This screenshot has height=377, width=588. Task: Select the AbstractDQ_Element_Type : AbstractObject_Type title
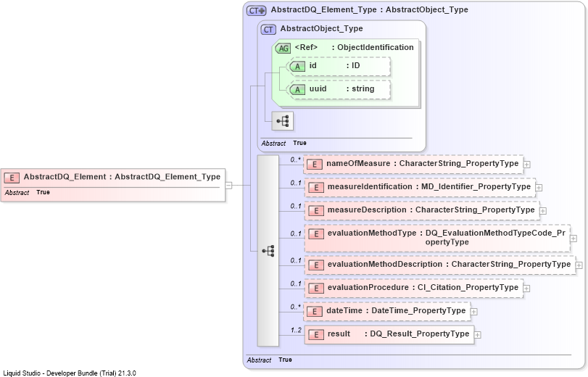tap(369, 9)
